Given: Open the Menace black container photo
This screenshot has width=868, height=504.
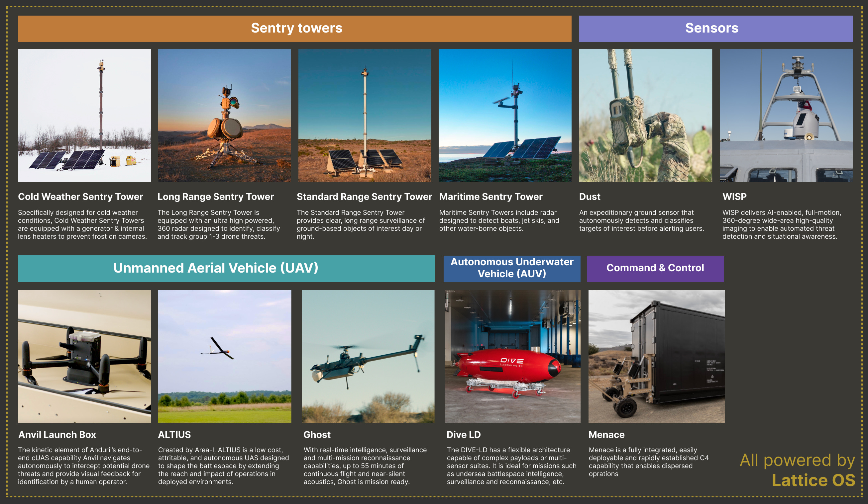Looking at the screenshot, I should 657,356.
